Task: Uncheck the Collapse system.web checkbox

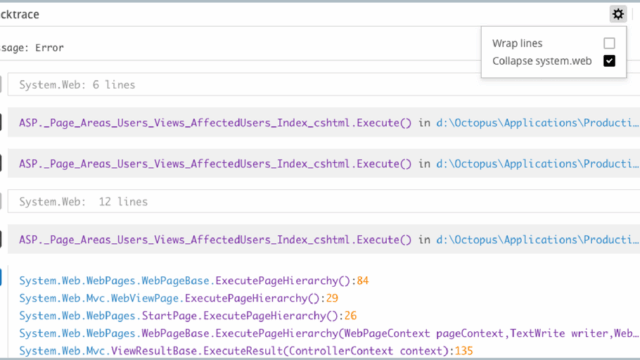Action: click(609, 61)
